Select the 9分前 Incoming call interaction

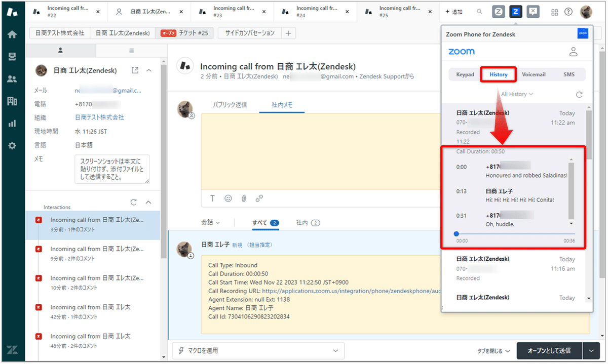[x=93, y=254]
